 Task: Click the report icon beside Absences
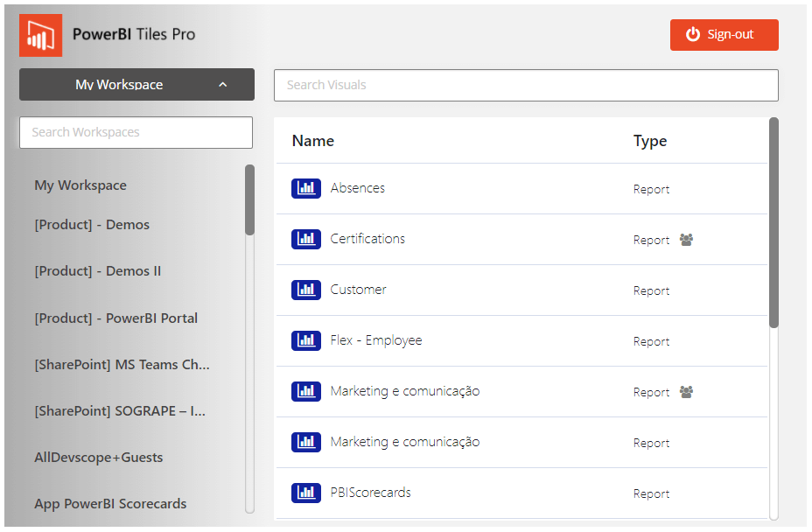[305, 187]
